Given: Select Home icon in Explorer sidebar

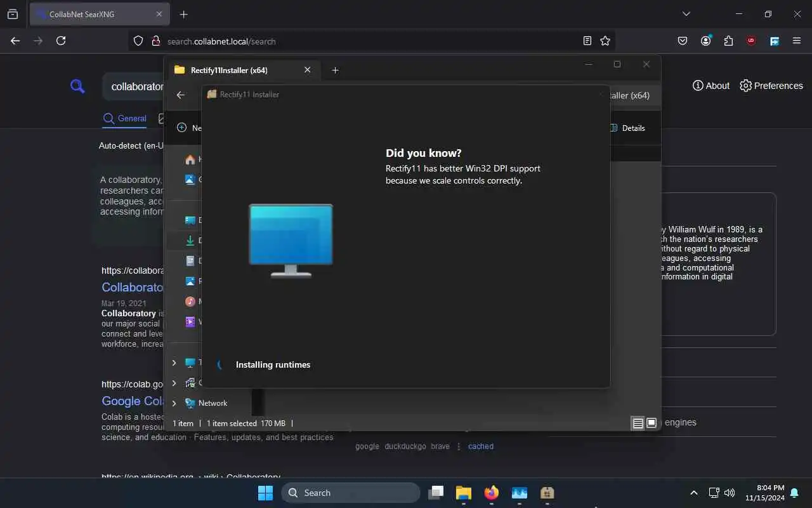Looking at the screenshot, I should click(x=190, y=159).
